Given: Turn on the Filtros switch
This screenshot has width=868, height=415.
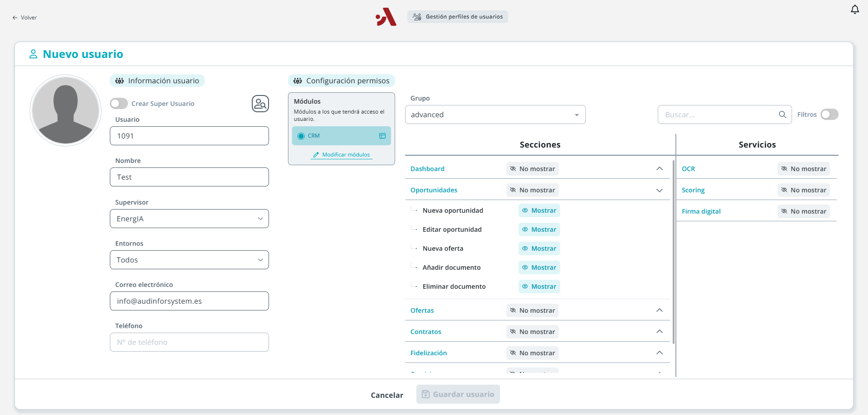Looking at the screenshot, I should (829, 114).
